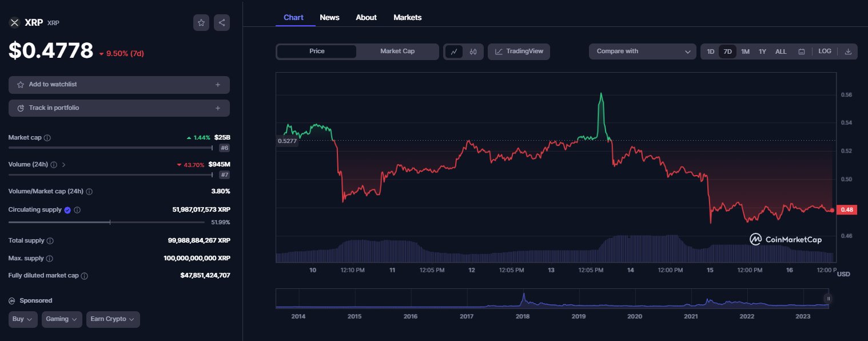Select the line chart view icon
This screenshot has width=868, height=341.
tap(454, 51)
